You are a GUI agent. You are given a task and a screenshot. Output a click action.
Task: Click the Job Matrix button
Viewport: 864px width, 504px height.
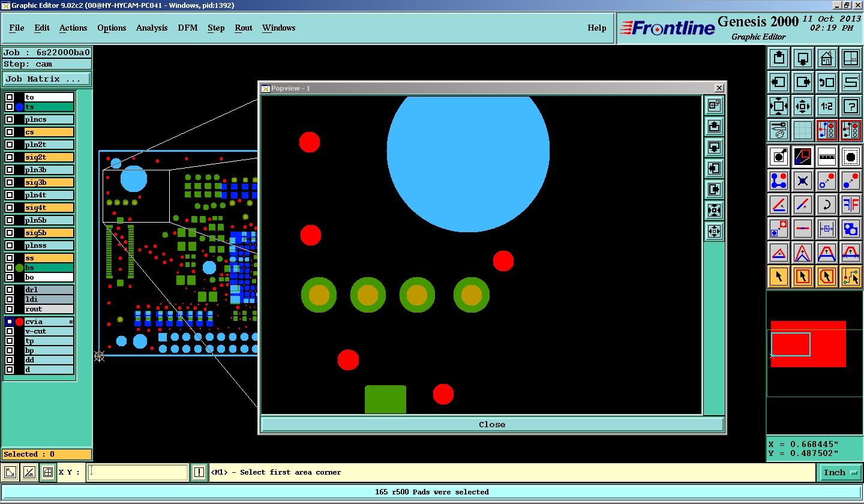click(47, 79)
